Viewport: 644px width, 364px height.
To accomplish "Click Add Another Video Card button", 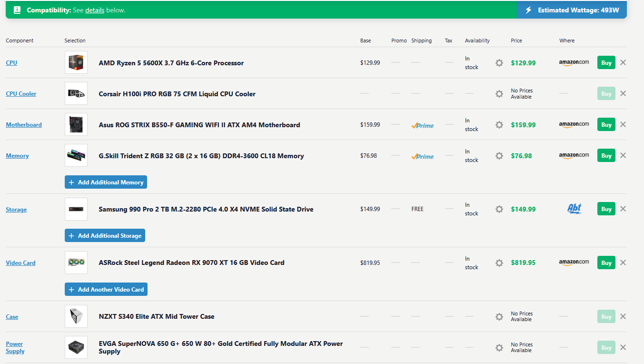I will point(106,289).
